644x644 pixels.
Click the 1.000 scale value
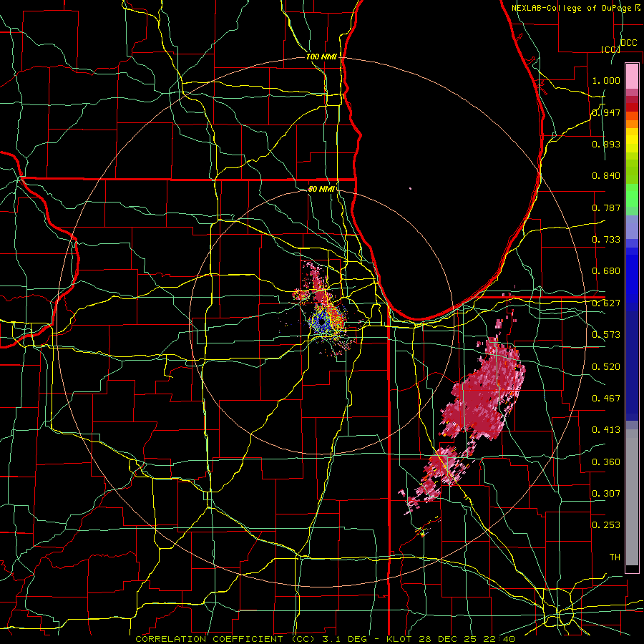point(606,80)
